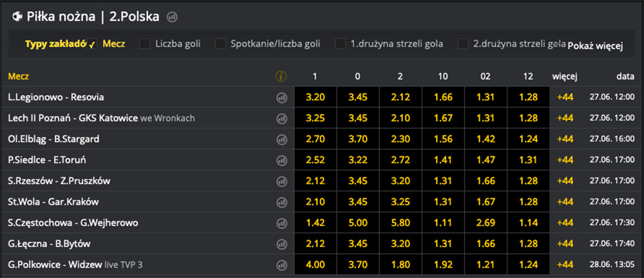Open the St.Wola - Gar.Kraków match
644x278 pixels.
pos(53,201)
